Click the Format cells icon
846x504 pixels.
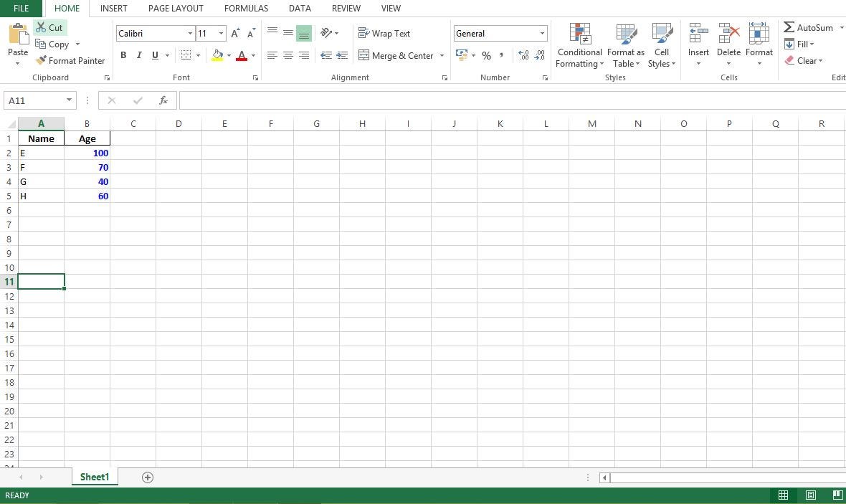tap(759, 33)
